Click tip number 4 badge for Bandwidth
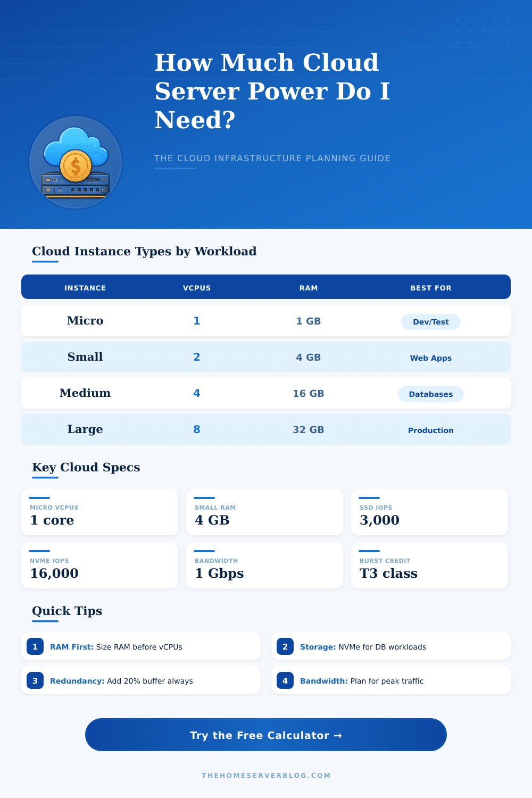532x798 pixels. pos(285,680)
